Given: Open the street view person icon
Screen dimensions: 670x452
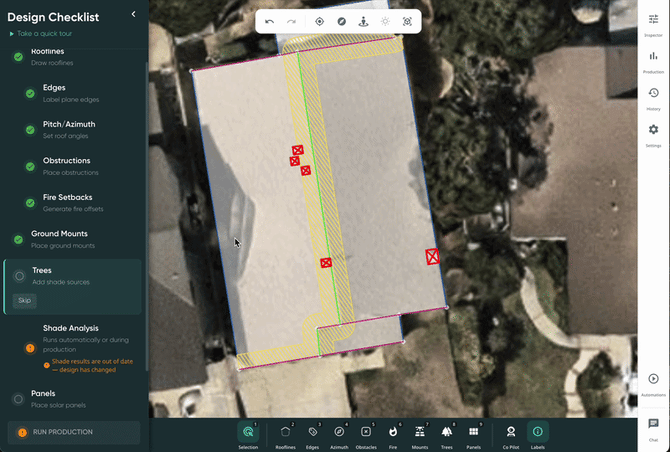Looking at the screenshot, I should click(x=363, y=21).
